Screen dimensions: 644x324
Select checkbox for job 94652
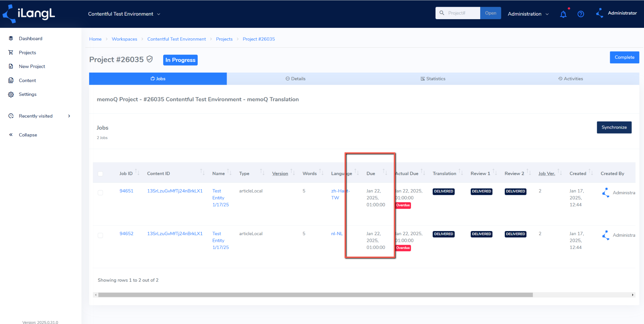coord(100,235)
